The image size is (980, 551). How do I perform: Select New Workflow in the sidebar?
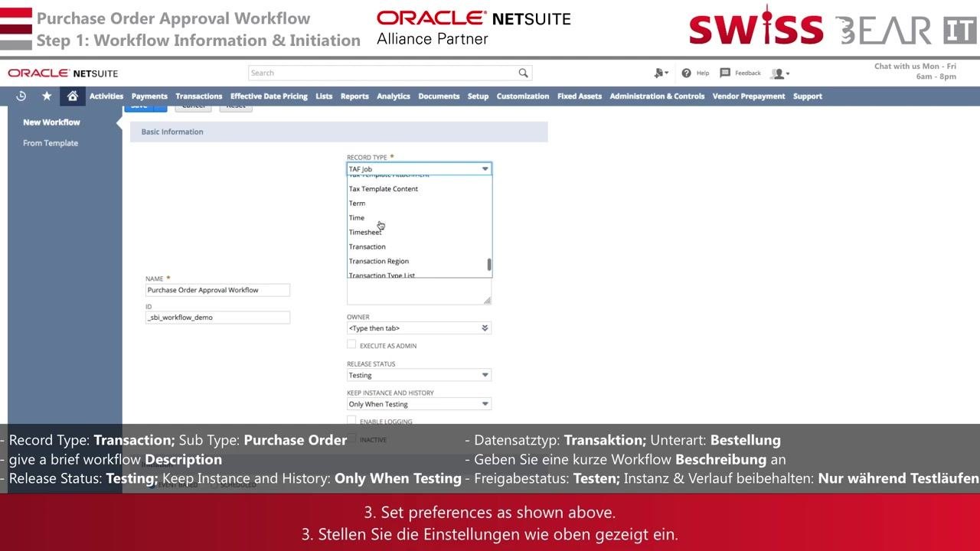[51, 122]
